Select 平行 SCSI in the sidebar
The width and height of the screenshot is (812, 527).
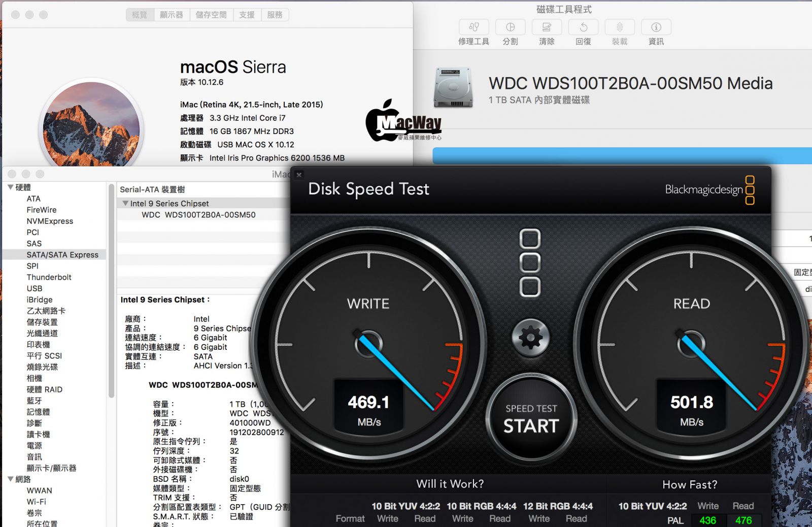click(44, 355)
